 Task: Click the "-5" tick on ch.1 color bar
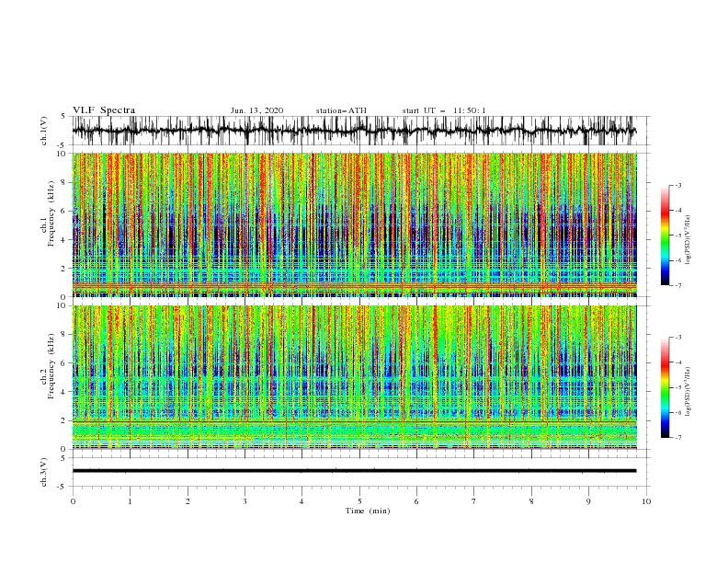677,236
